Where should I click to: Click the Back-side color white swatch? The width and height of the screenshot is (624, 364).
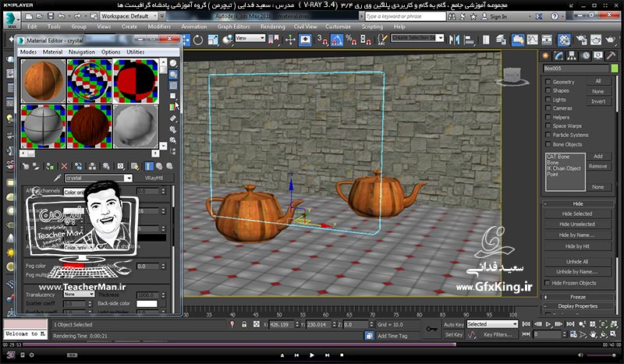click(147, 303)
